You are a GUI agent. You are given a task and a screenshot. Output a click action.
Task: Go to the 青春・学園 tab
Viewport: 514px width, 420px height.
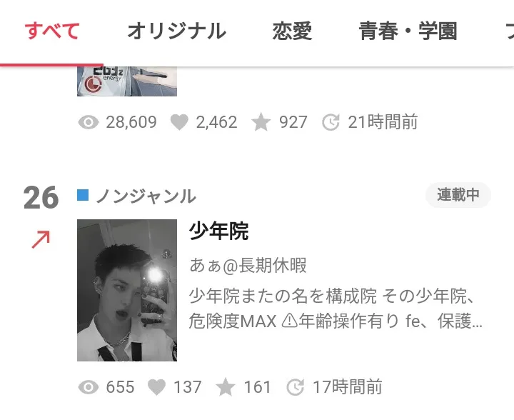pyautogui.click(x=408, y=31)
